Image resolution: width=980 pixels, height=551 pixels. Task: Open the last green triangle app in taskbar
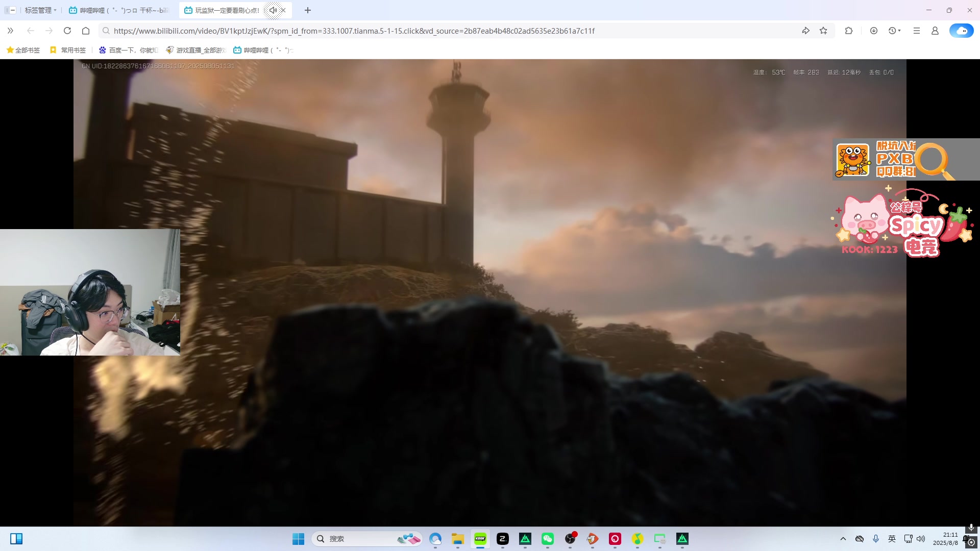[x=682, y=539]
